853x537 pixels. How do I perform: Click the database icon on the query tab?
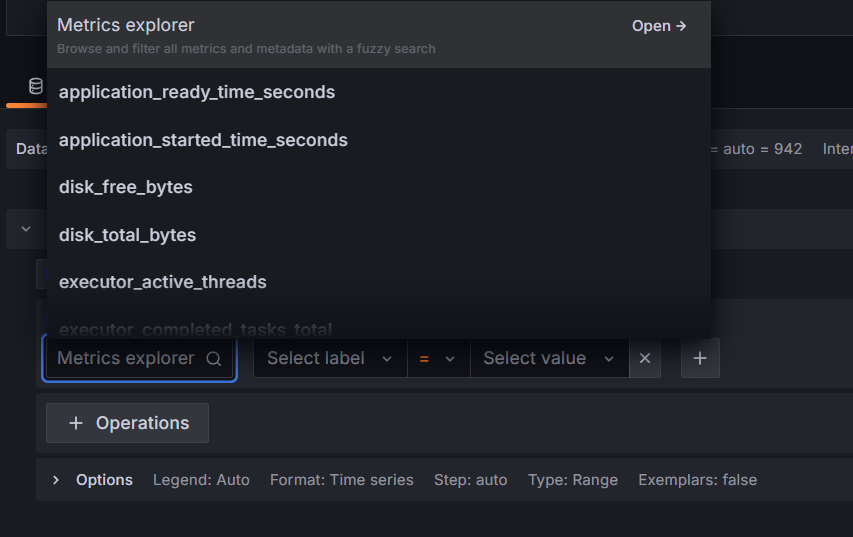coord(36,86)
